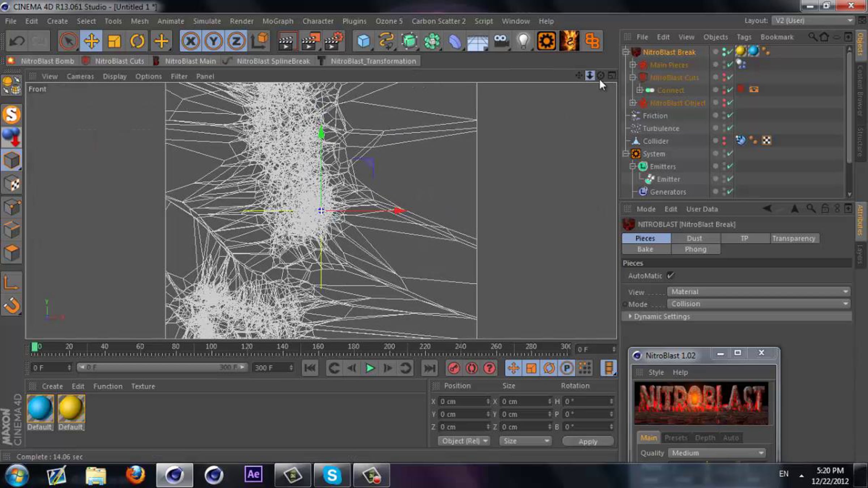Open the Carbon Scatter 2 menu
The image size is (868, 488).
(x=438, y=21)
